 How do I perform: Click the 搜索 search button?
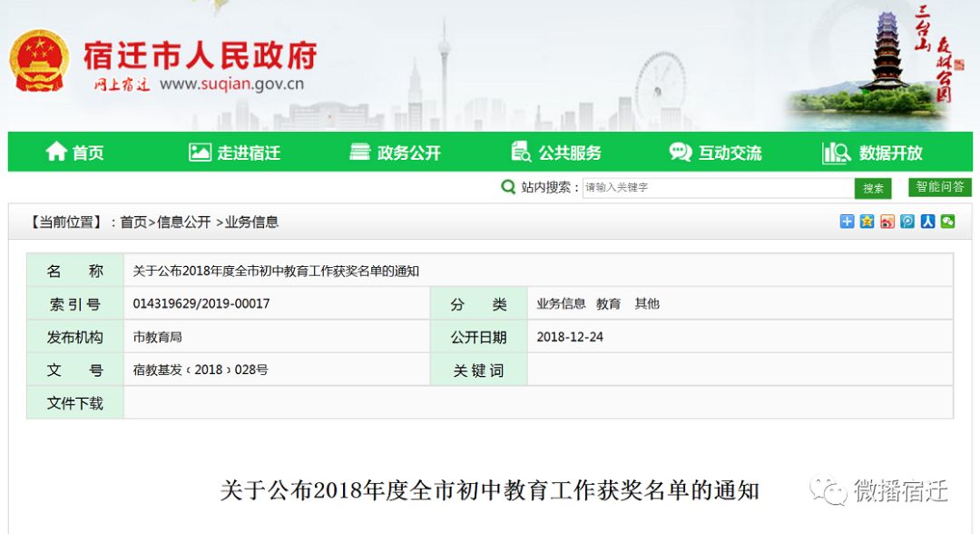coord(873,188)
